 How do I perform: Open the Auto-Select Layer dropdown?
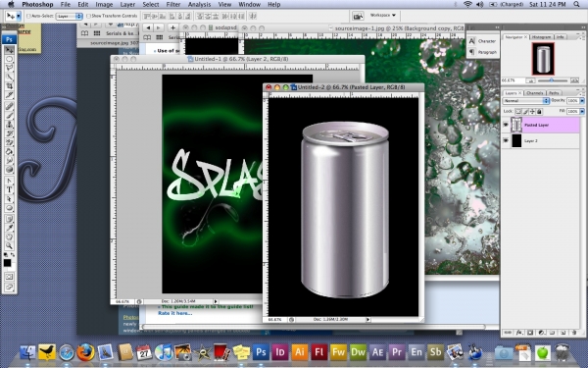pos(70,16)
